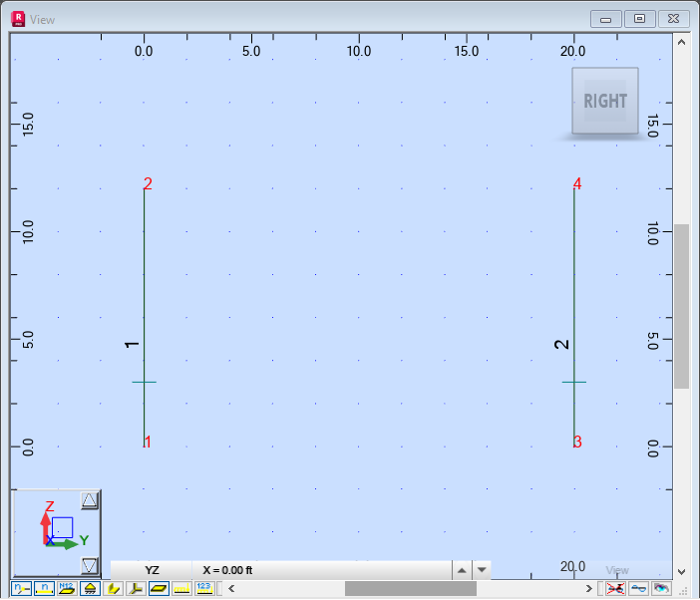Click the down triangle in the axis widget
Viewport: 700px width, 600px height.
[90, 565]
